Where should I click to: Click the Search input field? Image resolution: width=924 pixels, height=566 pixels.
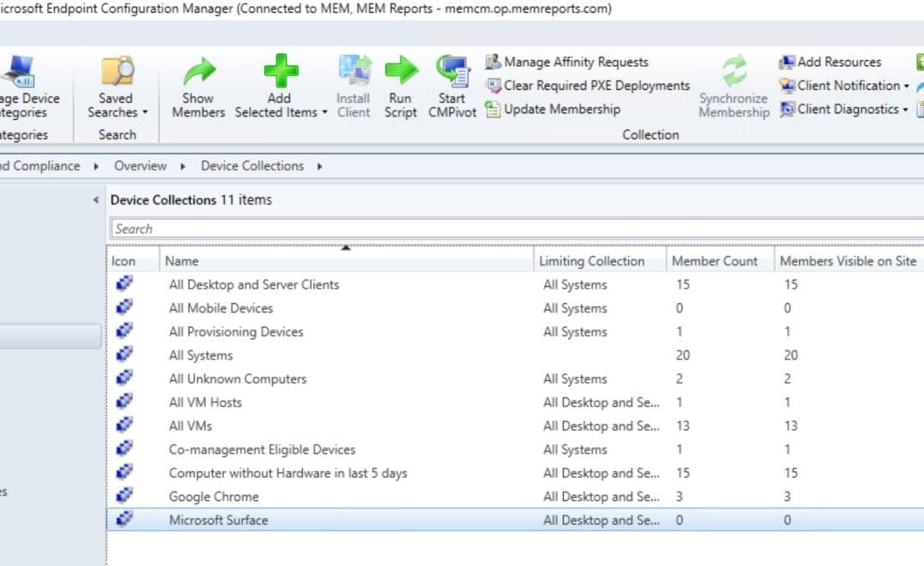pos(517,229)
